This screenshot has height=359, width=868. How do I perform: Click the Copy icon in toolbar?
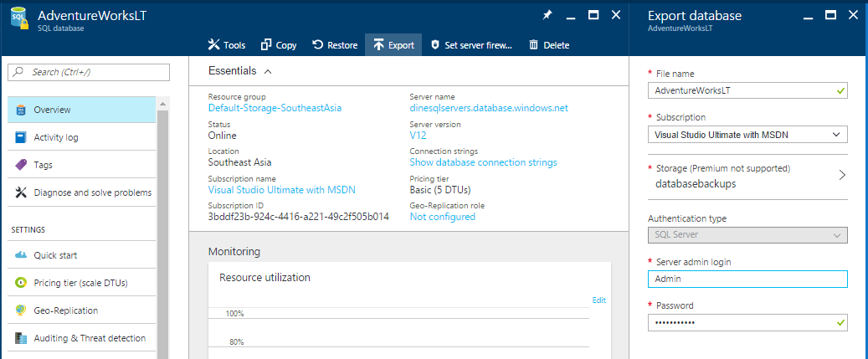point(265,45)
